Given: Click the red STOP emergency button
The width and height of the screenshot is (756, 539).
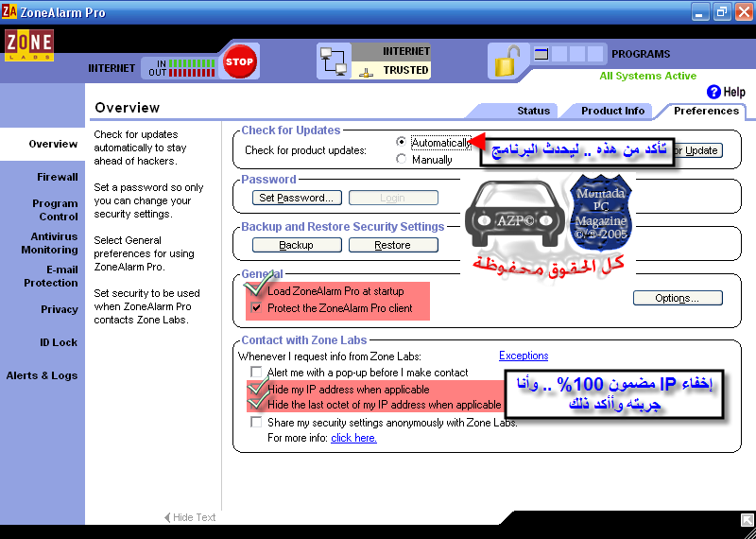Looking at the screenshot, I should click(x=240, y=62).
